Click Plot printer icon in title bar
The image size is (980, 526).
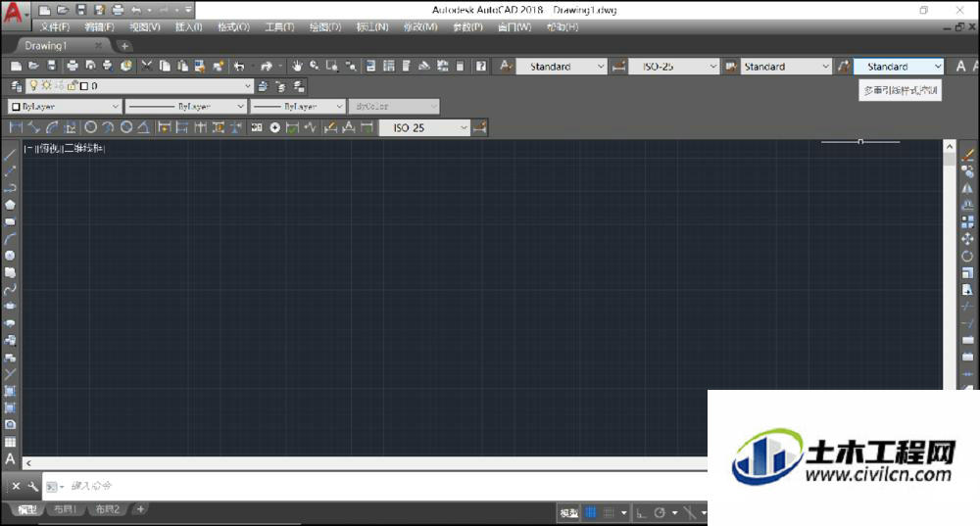point(118,10)
